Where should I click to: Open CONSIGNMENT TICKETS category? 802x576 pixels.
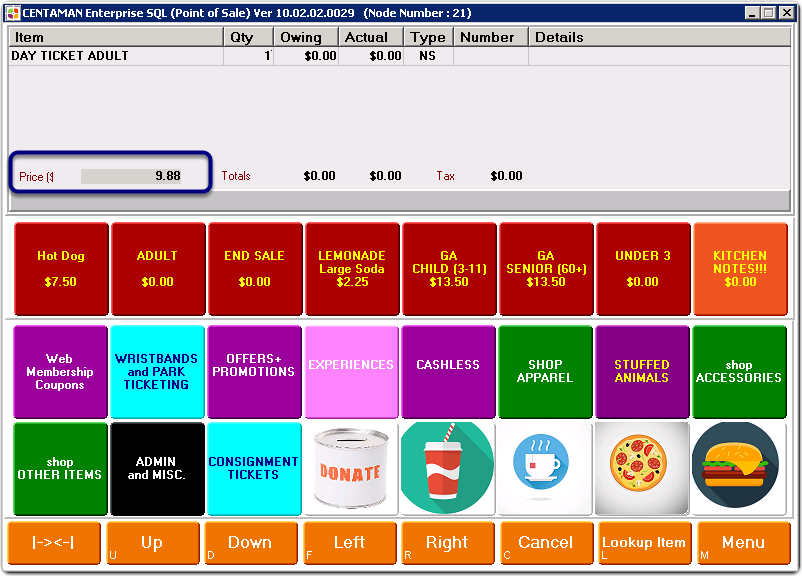click(254, 469)
